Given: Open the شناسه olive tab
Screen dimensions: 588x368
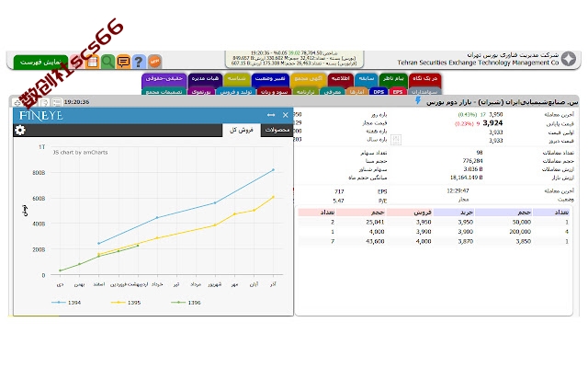Looking at the screenshot, I should coord(237,79).
